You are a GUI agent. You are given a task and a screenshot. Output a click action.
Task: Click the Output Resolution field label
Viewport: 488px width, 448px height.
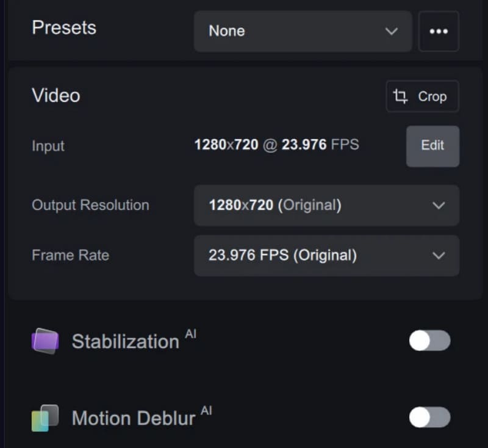tap(90, 205)
